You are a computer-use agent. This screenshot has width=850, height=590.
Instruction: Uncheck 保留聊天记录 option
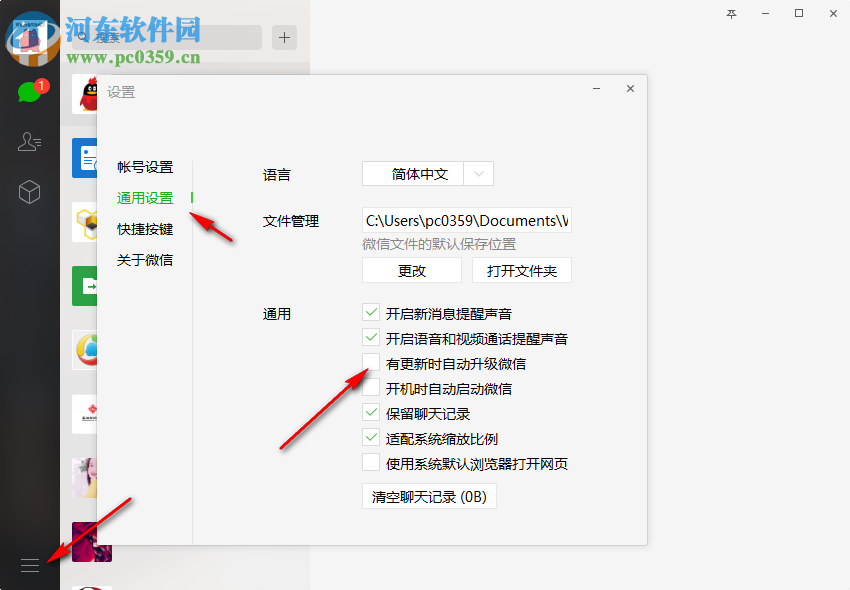point(371,413)
